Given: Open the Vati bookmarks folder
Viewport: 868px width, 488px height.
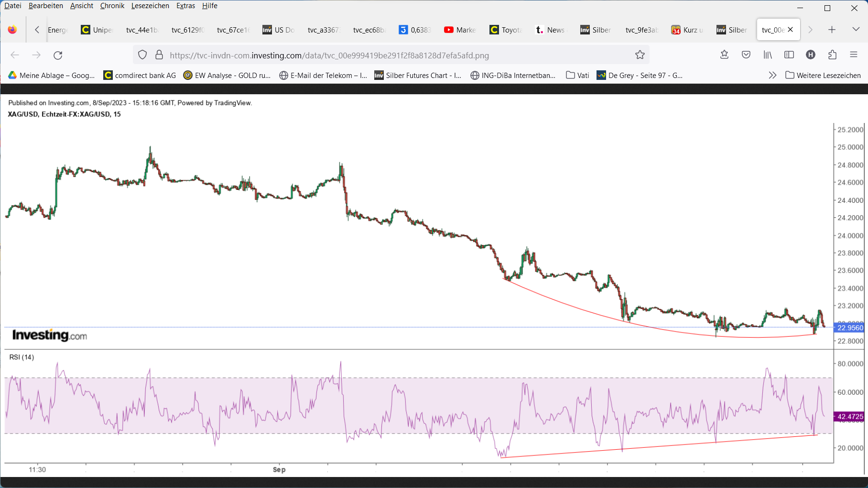Looking at the screenshot, I should coord(577,75).
